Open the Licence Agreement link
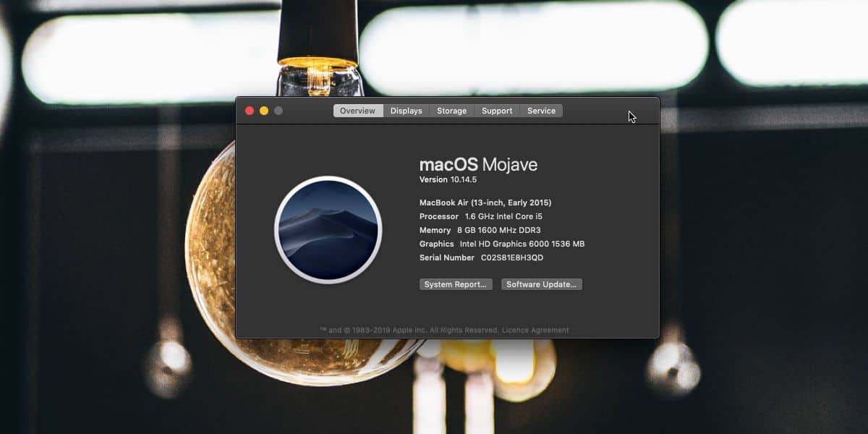The height and width of the screenshot is (434, 868). click(535, 330)
